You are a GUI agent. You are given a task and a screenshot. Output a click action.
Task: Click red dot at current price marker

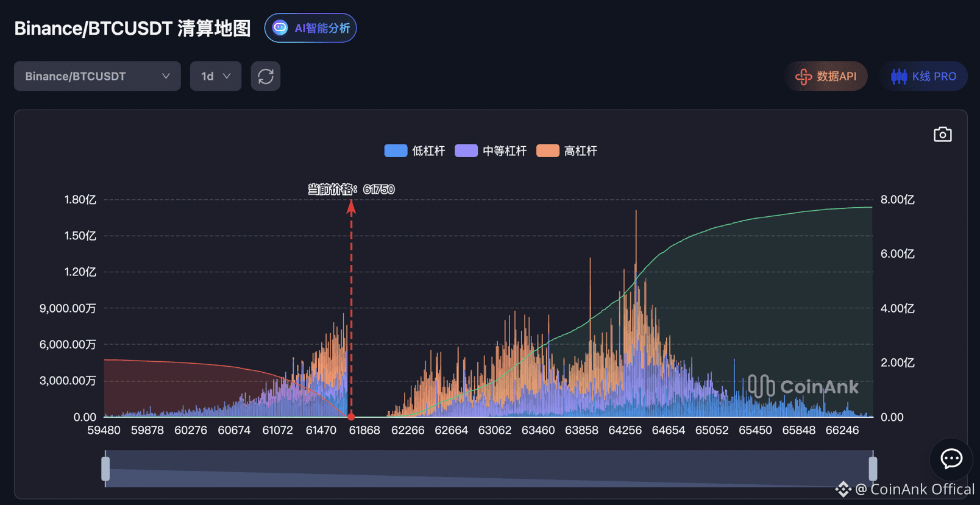click(x=351, y=417)
